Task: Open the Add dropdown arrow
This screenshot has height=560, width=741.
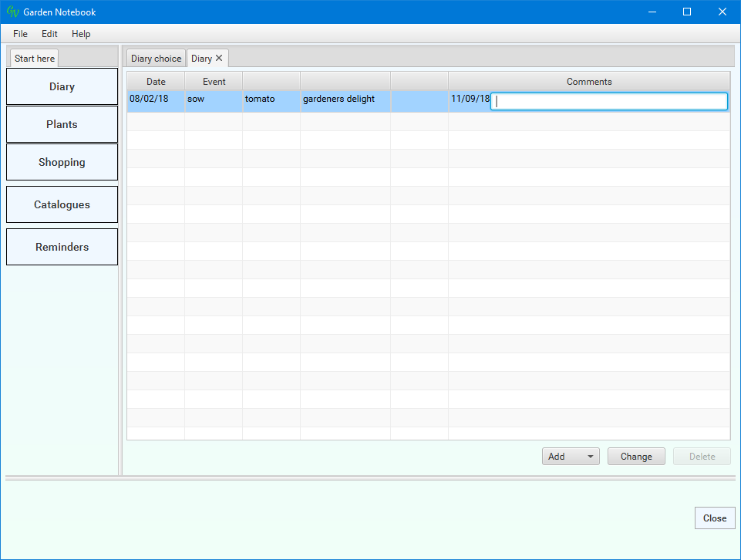Action: (590, 457)
